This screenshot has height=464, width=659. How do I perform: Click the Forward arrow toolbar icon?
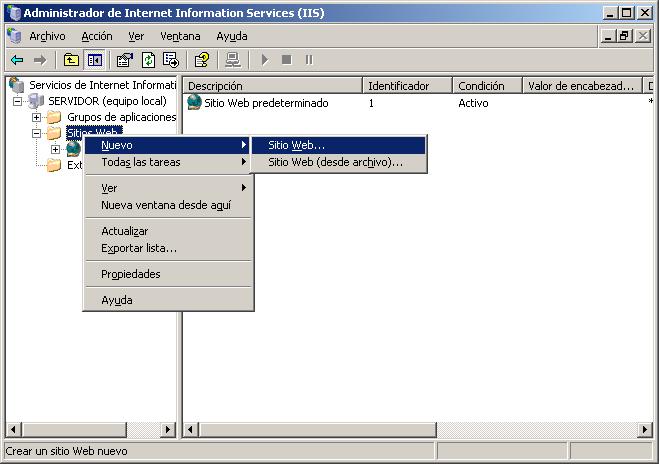(40, 60)
